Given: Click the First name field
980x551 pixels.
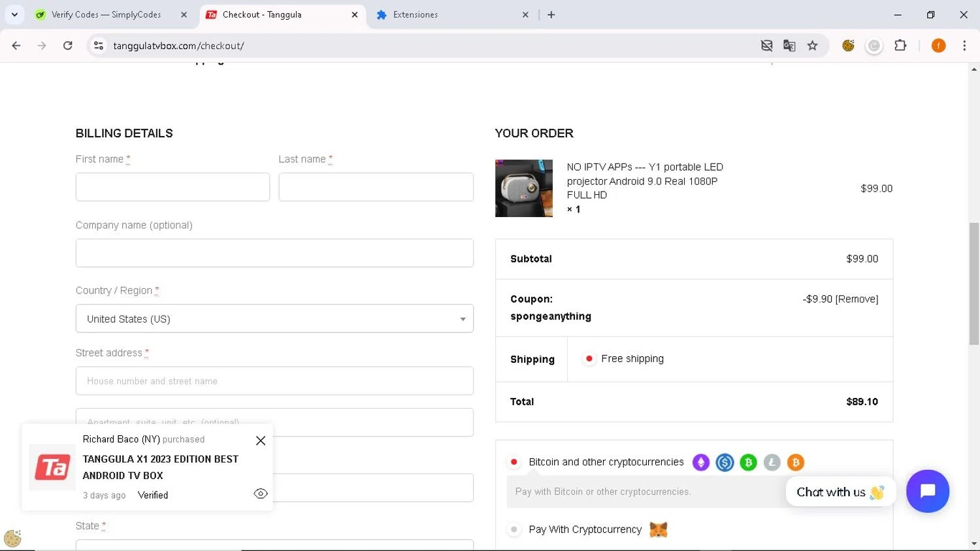Looking at the screenshot, I should point(172,187).
